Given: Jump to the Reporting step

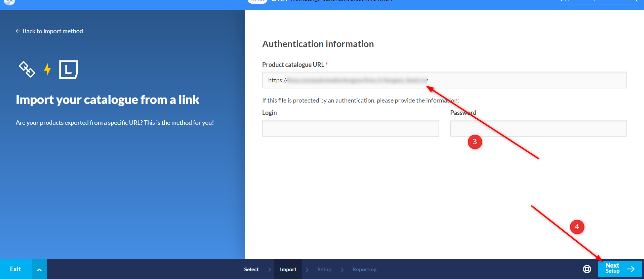Looking at the screenshot, I should pyautogui.click(x=364, y=269).
